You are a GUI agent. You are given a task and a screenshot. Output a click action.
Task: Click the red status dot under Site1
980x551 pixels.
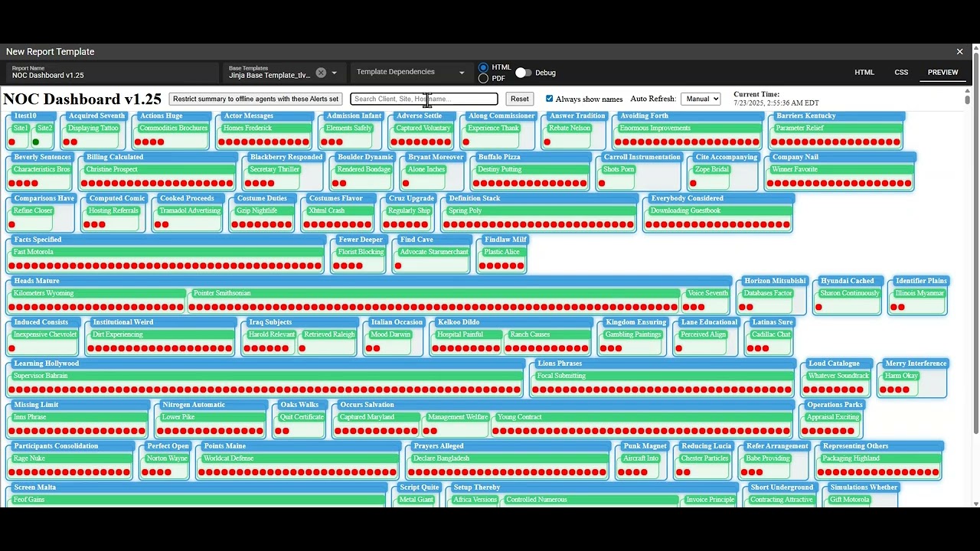(11, 142)
